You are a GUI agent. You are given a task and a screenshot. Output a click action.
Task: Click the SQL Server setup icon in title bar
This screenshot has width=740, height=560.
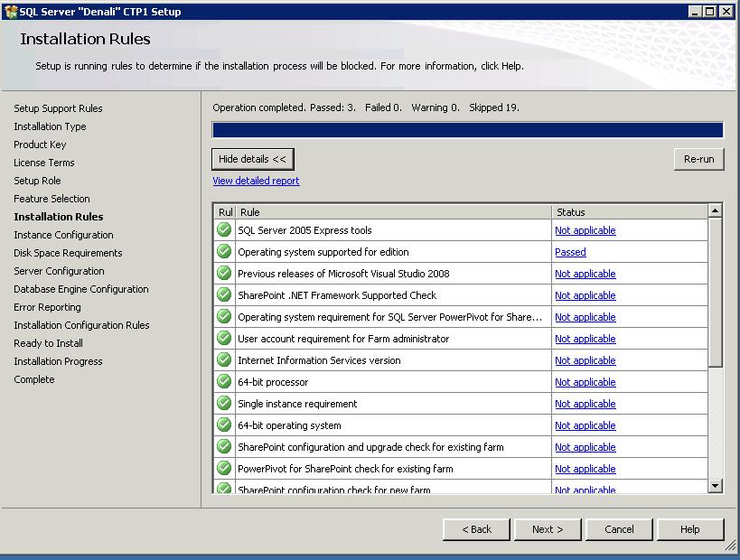pos(10,11)
